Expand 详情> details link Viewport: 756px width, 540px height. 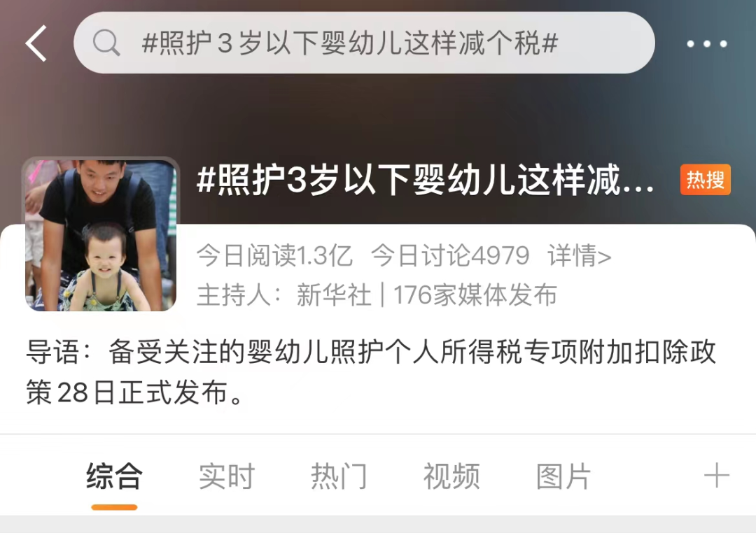[x=579, y=255]
